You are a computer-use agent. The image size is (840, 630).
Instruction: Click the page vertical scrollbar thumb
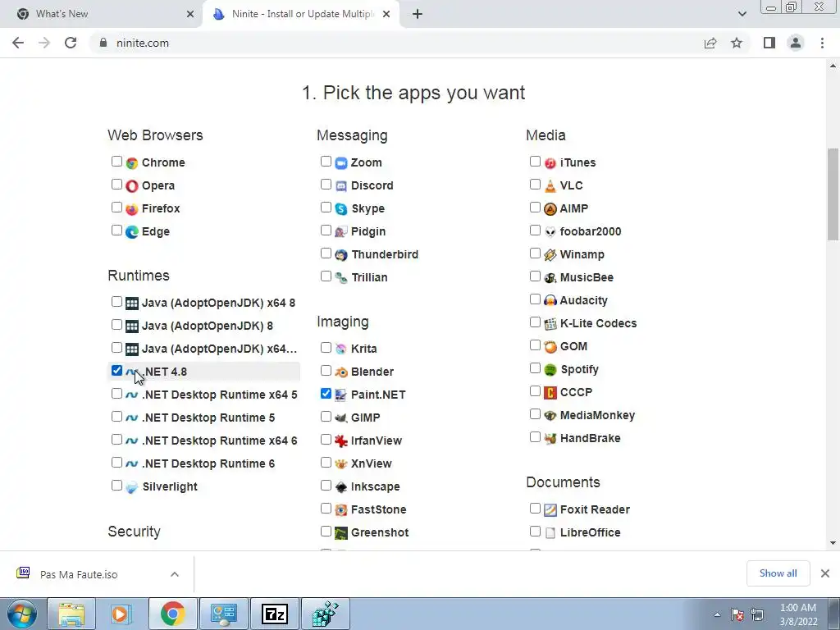833,194
